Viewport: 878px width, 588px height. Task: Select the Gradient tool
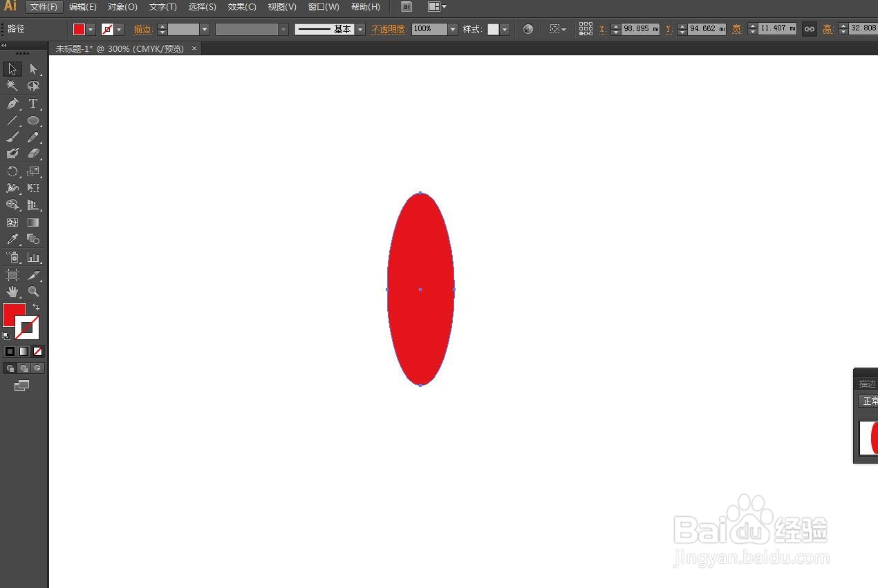[33, 222]
